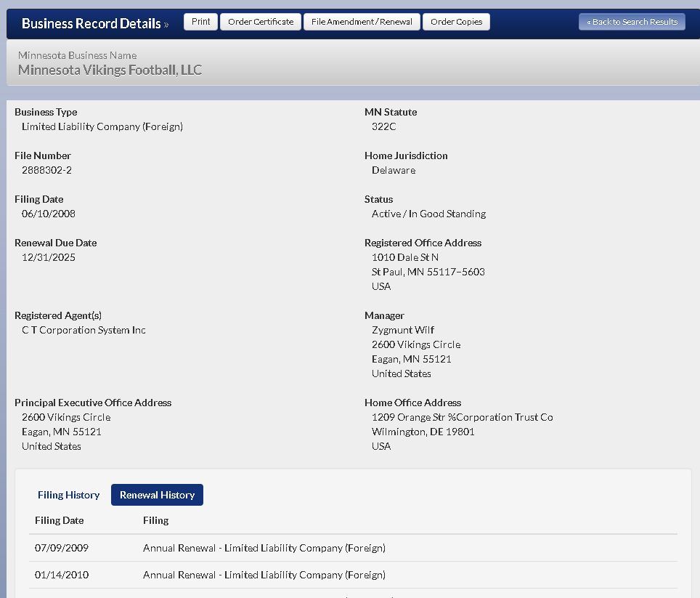This screenshot has width=700, height=598.
Task: Click Filing Date column header
Action: point(60,521)
